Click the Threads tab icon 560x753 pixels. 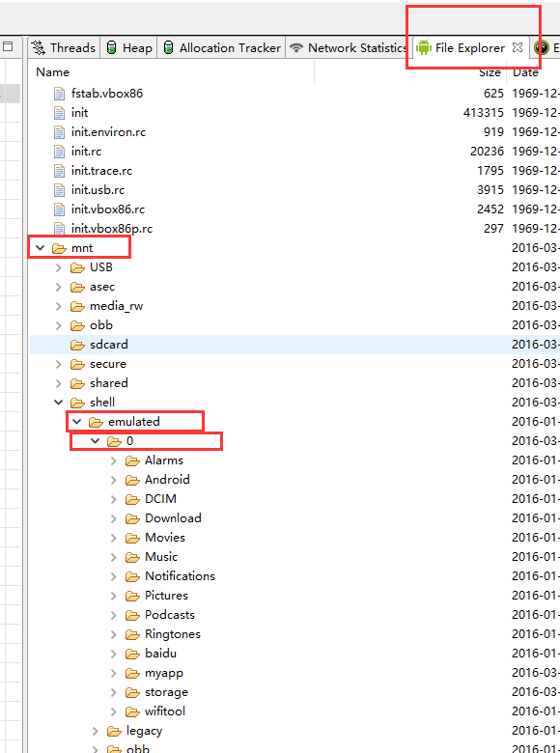coord(39,47)
